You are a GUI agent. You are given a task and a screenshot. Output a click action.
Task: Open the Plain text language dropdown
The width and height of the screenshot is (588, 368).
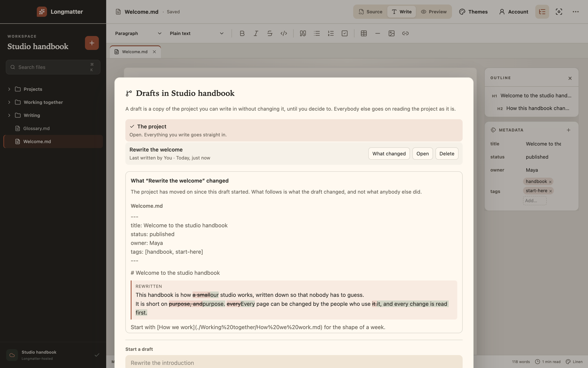tap(197, 33)
